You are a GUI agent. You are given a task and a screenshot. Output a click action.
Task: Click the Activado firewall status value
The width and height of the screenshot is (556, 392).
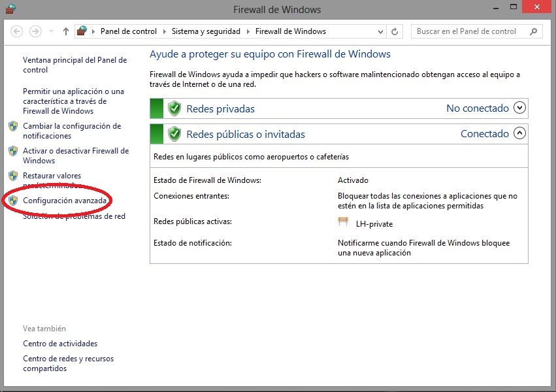(x=353, y=180)
